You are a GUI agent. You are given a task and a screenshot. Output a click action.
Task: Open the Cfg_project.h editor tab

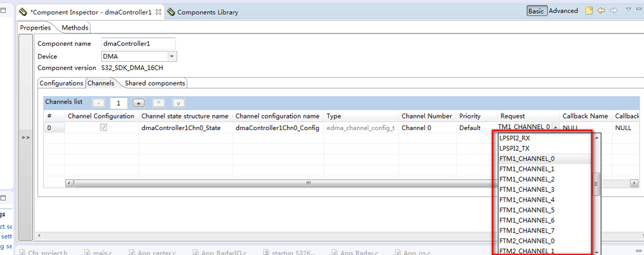44,253
